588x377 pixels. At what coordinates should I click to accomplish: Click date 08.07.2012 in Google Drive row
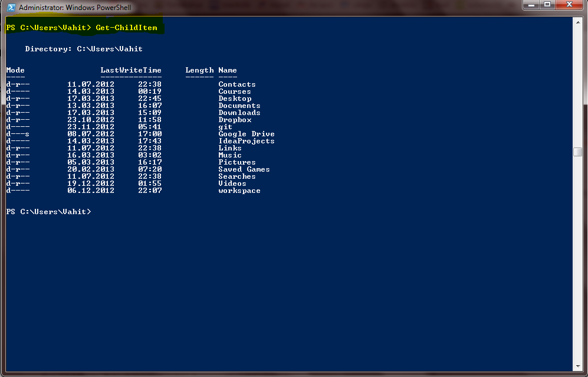click(x=91, y=134)
